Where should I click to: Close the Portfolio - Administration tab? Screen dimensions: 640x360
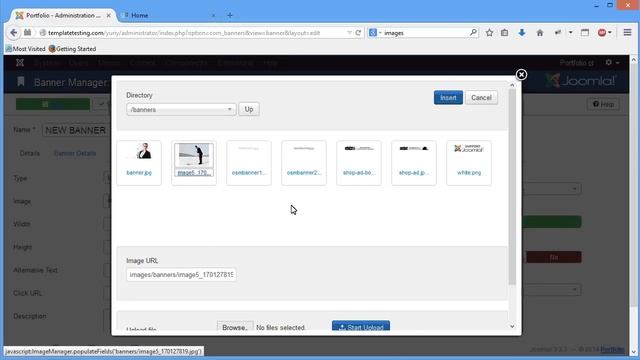tap(108, 15)
